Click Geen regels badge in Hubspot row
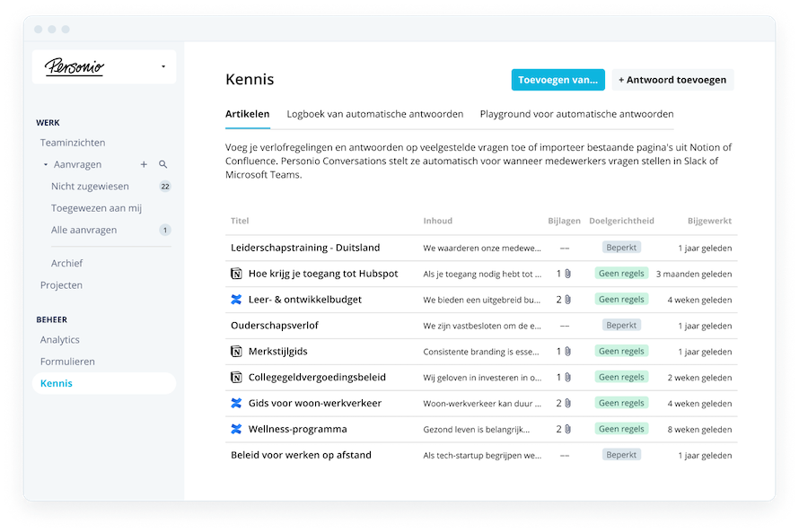 (621, 274)
